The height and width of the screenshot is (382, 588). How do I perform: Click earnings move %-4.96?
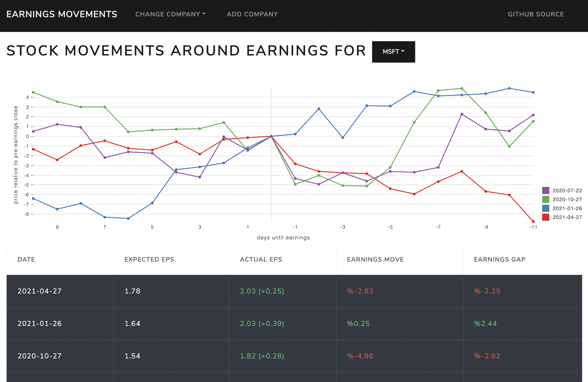[x=360, y=356]
